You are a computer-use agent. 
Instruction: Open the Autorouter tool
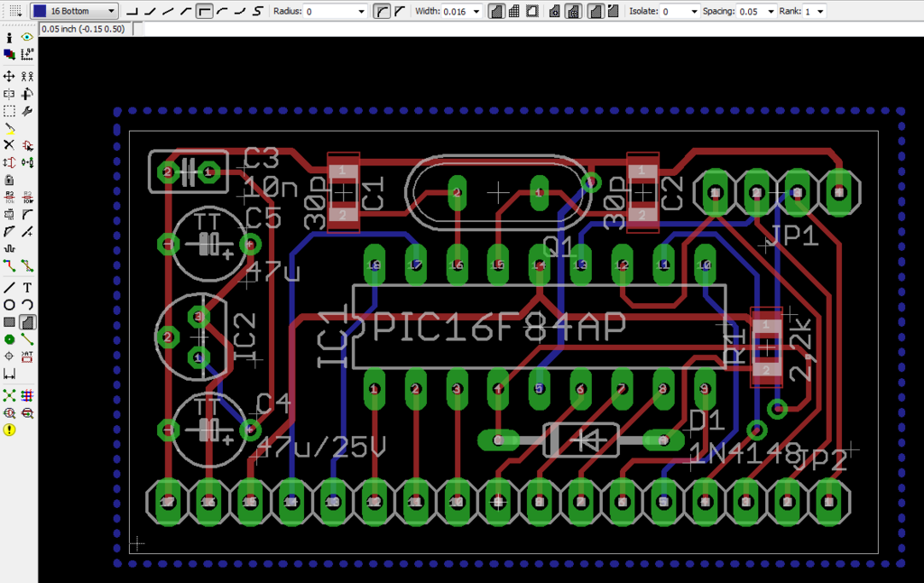[x=27, y=395]
